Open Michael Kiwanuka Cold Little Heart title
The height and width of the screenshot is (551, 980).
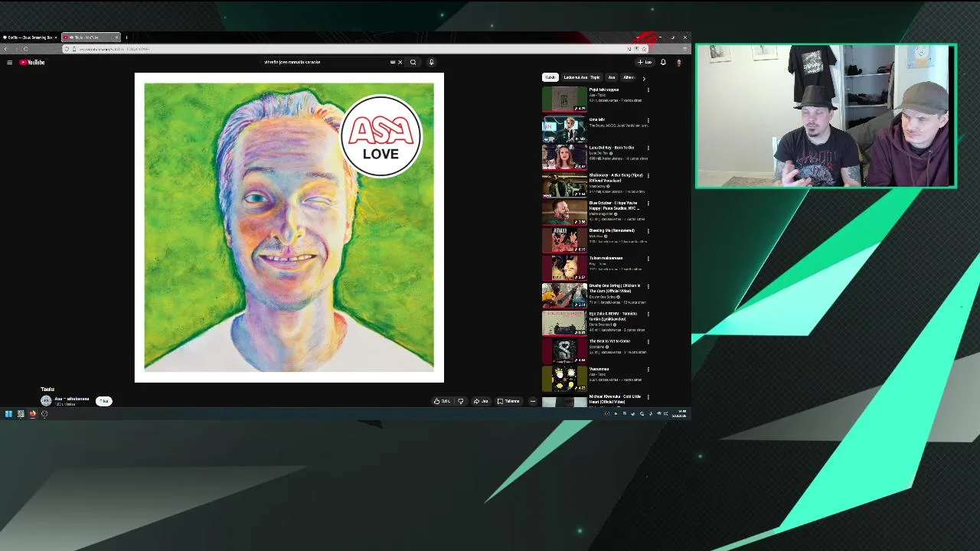[615, 399]
